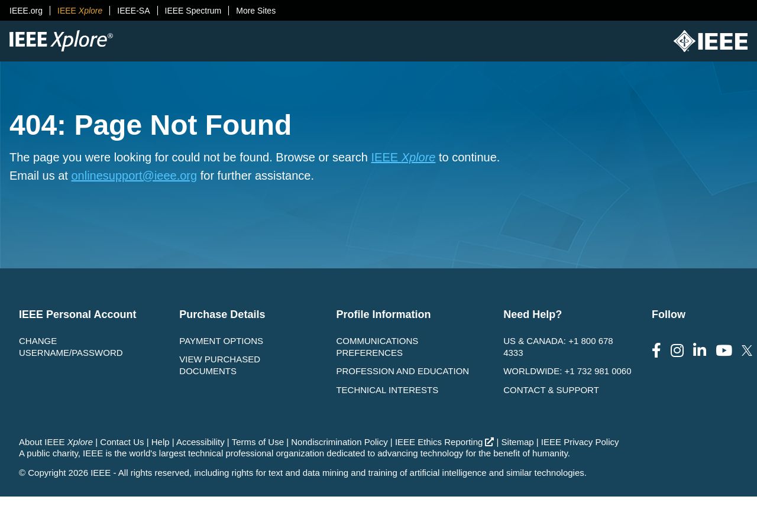The width and height of the screenshot is (757, 532).
Task: Select IEEE Spectrum in the top navigation
Action: (x=193, y=11)
